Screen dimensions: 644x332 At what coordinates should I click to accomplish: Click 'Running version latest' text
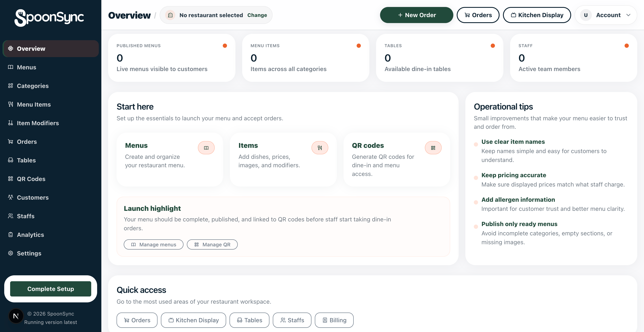click(51, 322)
